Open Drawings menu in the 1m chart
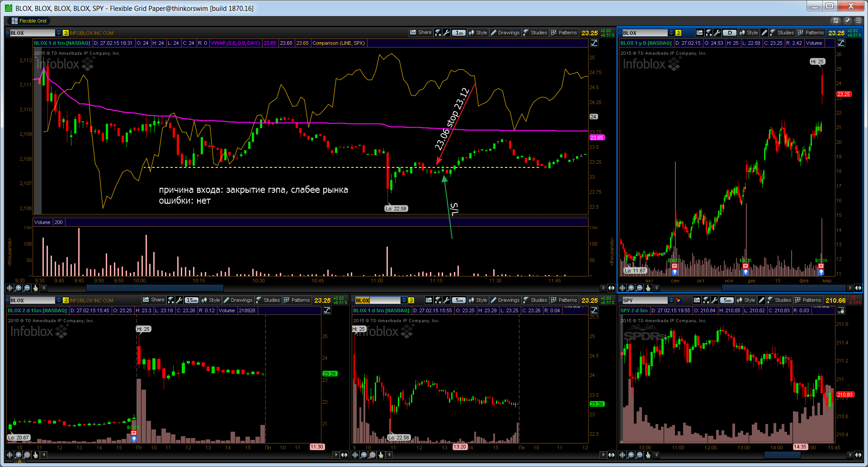This screenshot has height=467, width=868. tap(505, 33)
